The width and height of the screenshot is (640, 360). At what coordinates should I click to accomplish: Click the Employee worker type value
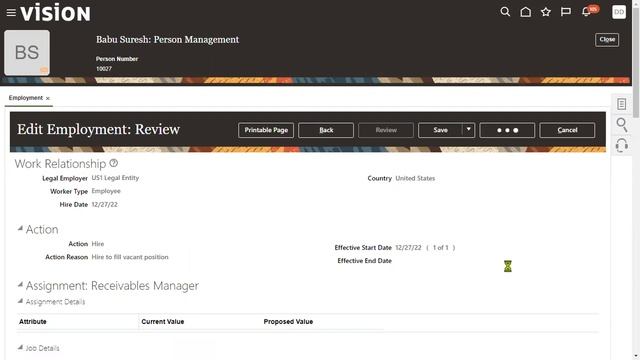coord(106,191)
